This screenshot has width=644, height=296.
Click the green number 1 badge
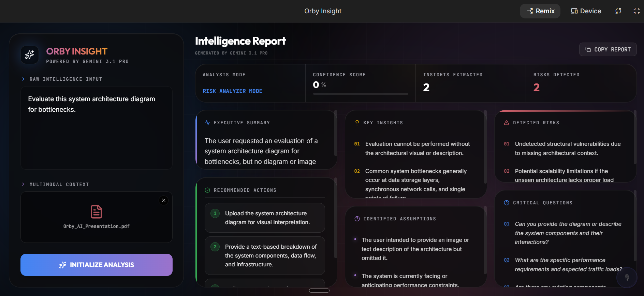pos(215,213)
